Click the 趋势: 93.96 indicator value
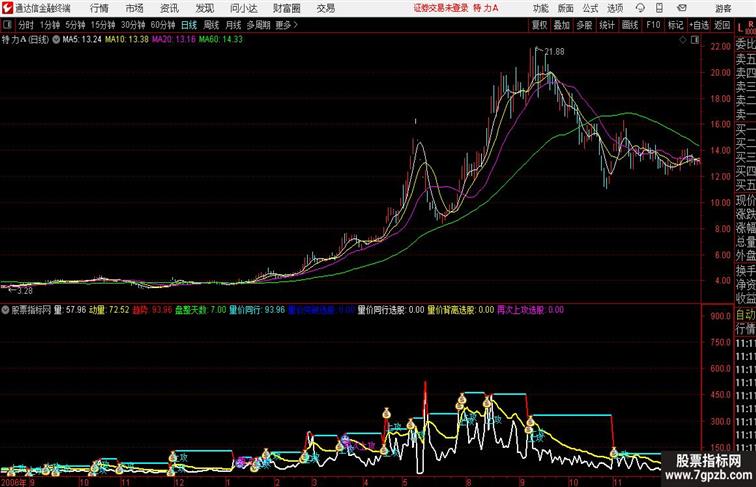This screenshot has height=487, width=756. pyautogui.click(x=152, y=310)
